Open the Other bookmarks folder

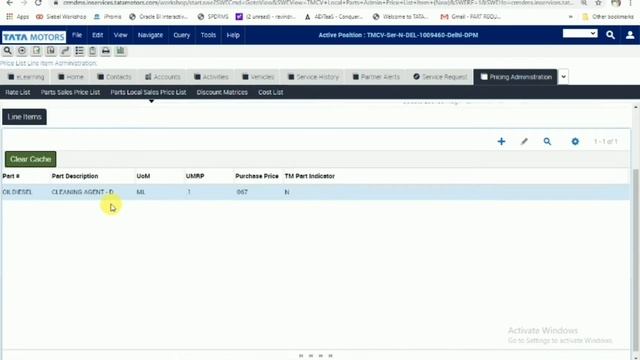coord(608,17)
